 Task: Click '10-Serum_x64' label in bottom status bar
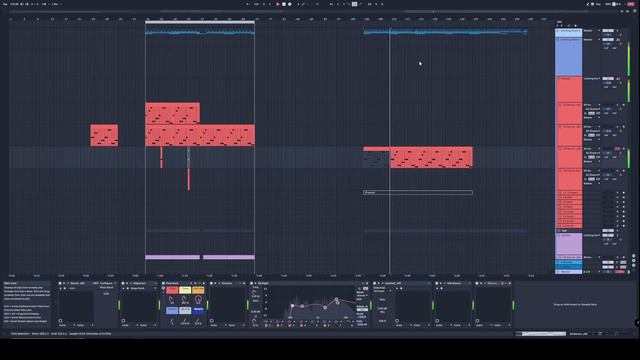[579, 334]
